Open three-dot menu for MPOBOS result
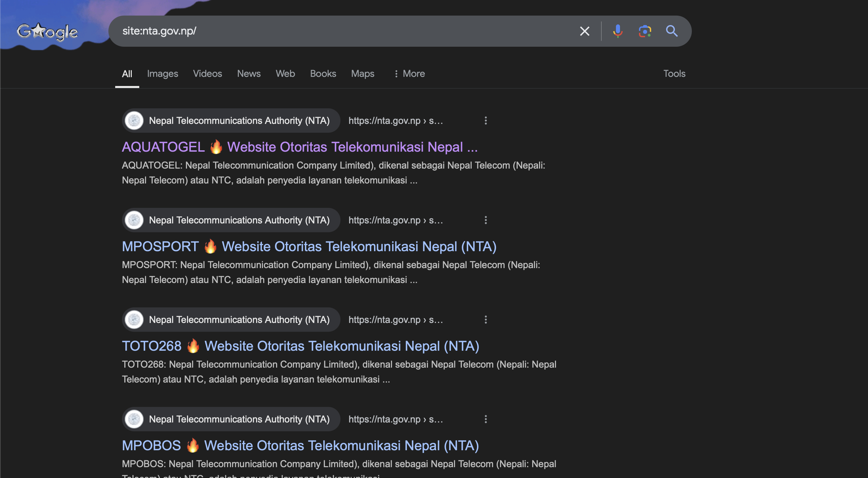868x478 pixels. coord(486,419)
